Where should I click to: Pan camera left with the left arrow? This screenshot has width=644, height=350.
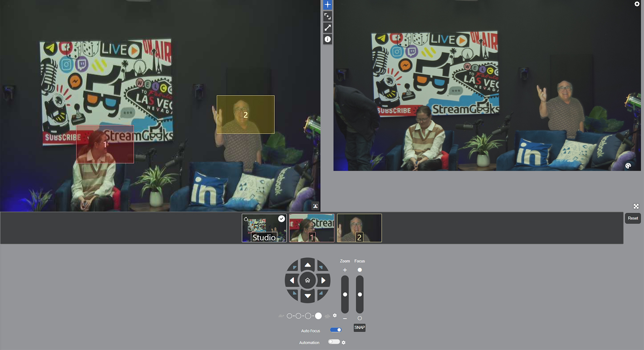292,280
